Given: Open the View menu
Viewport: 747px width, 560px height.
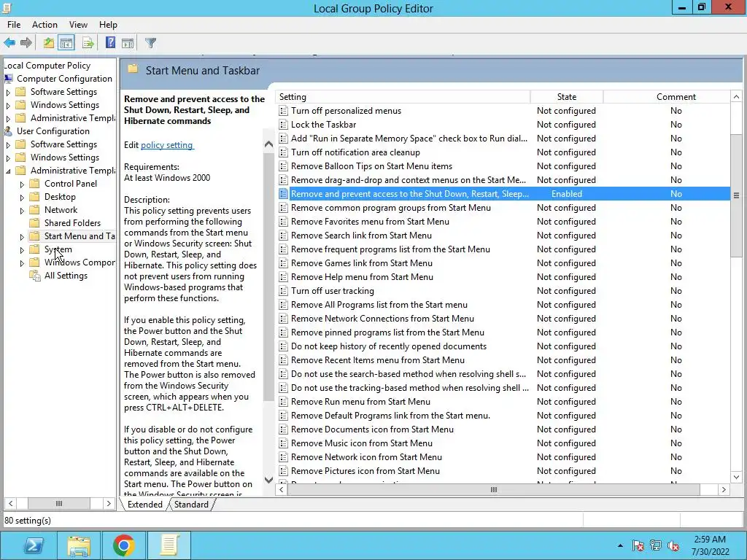Looking at the screenshot, I should point(78,25).
